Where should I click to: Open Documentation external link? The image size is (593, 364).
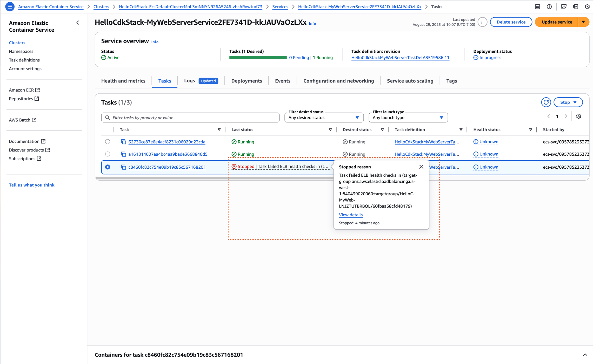(27, 141)
